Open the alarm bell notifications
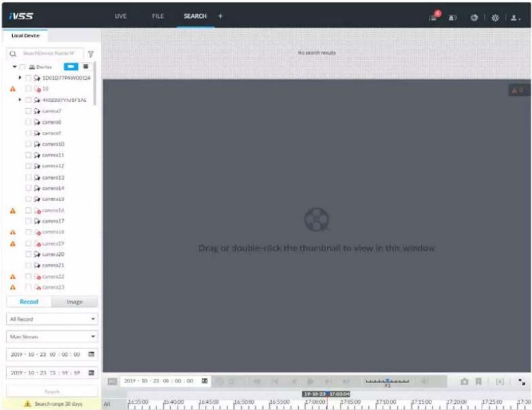532x410 pixels. tap(452, 18)
